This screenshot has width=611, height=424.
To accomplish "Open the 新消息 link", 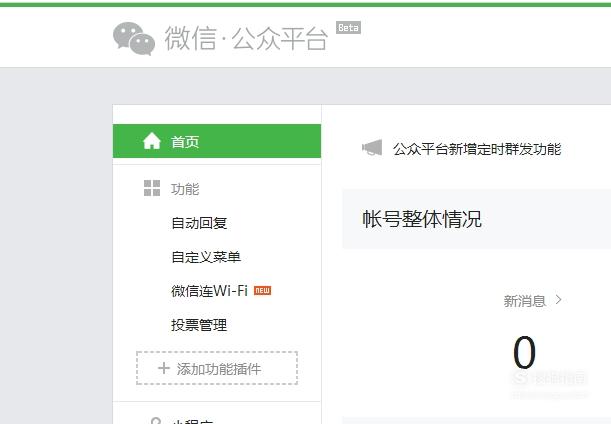I will click(x=524, y=301).
